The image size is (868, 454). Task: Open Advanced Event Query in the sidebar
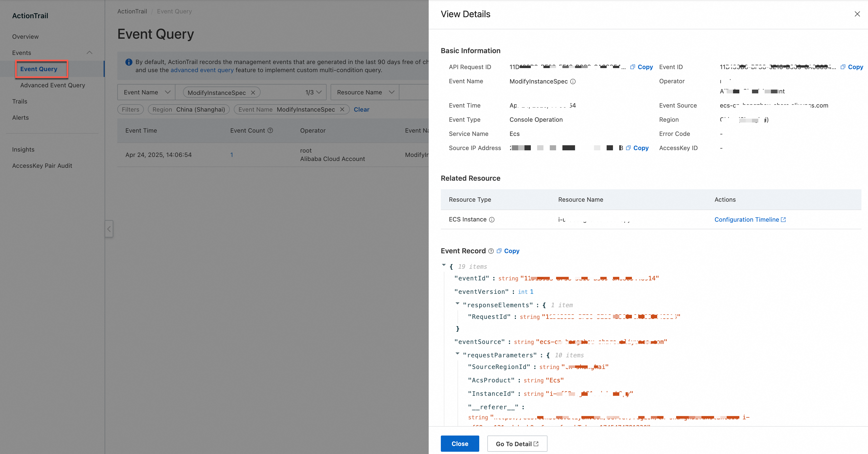[x=53, y=85]
